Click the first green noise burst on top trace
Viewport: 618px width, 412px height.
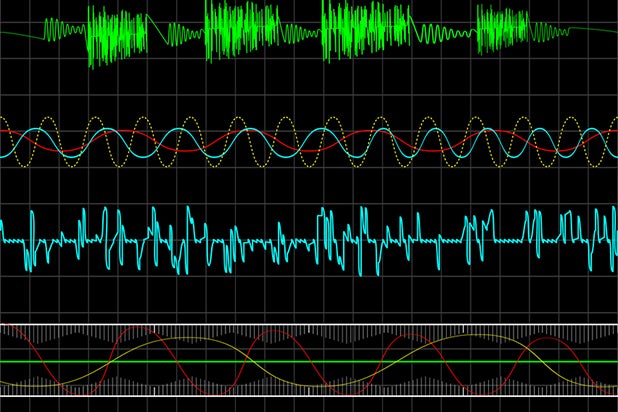pos(115,35)
